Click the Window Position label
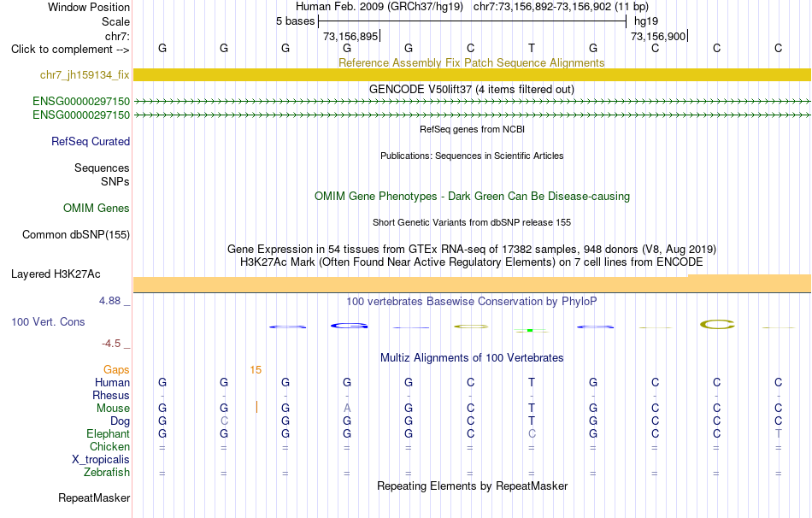This screenshot has width=812, height=518. 89,7
